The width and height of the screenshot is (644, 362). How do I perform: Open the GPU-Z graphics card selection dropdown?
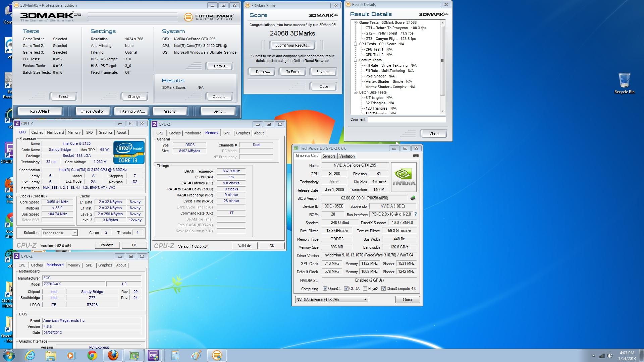click(331, 300)
